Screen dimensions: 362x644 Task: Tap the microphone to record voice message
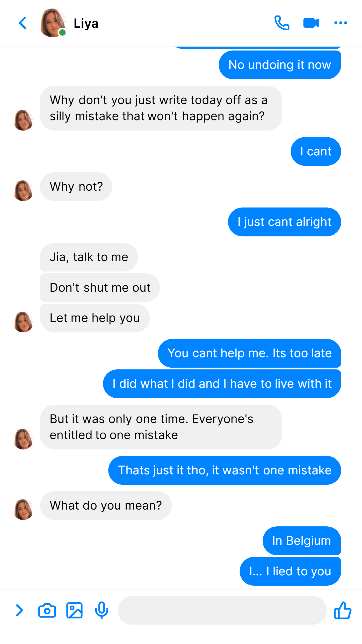[x=102, y=610]
